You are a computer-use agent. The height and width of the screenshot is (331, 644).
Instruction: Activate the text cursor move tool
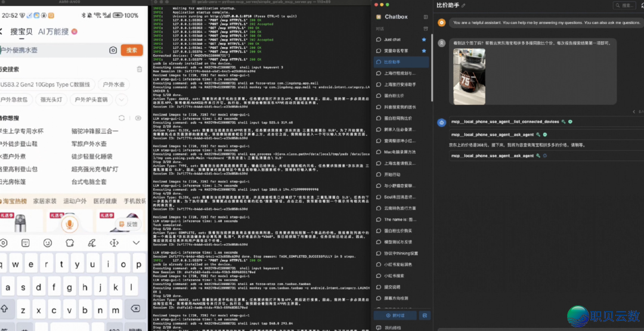114,243
